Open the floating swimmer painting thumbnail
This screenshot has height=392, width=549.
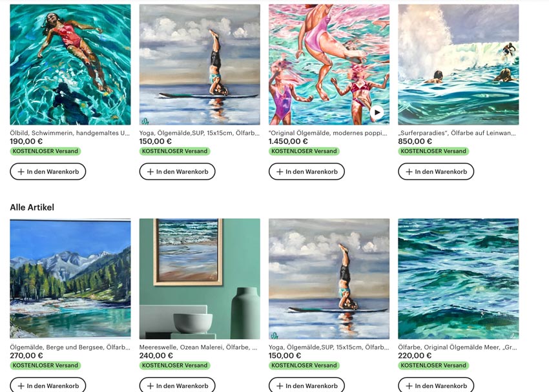(x=70, y=65)
